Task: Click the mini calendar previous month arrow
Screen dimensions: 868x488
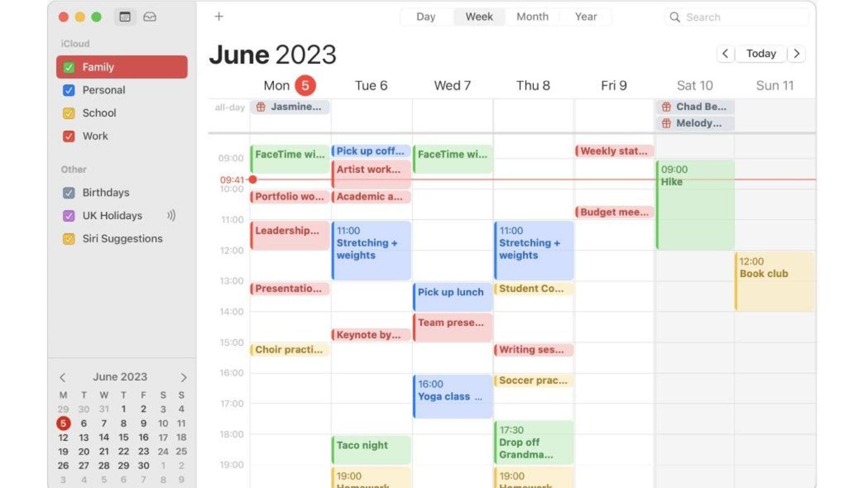Action: pos(62,376)
